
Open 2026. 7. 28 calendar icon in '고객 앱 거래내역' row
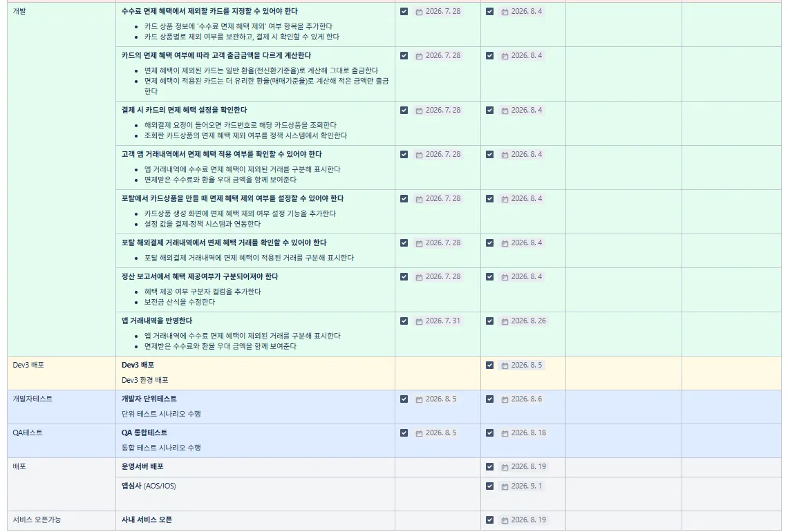tap(419, 155)
